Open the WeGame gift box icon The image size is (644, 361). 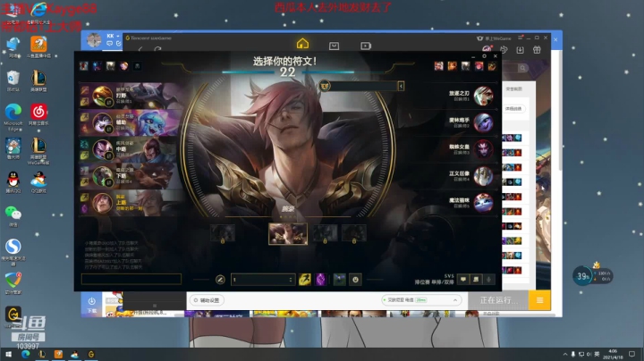coord(537,50)
